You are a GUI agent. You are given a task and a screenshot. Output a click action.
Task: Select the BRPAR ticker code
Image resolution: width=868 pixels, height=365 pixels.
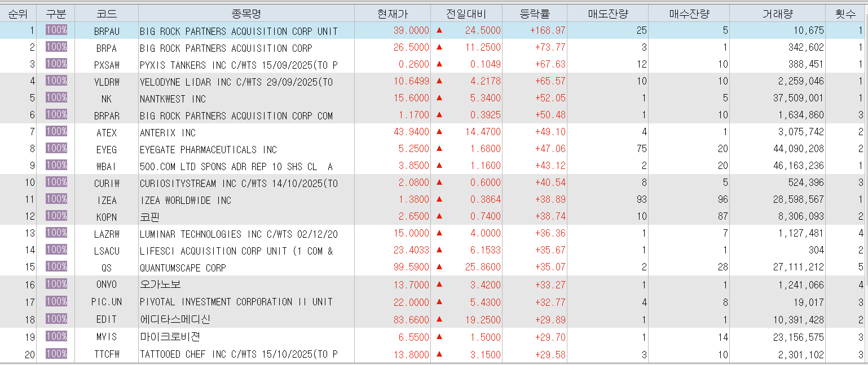click(107, 115)
